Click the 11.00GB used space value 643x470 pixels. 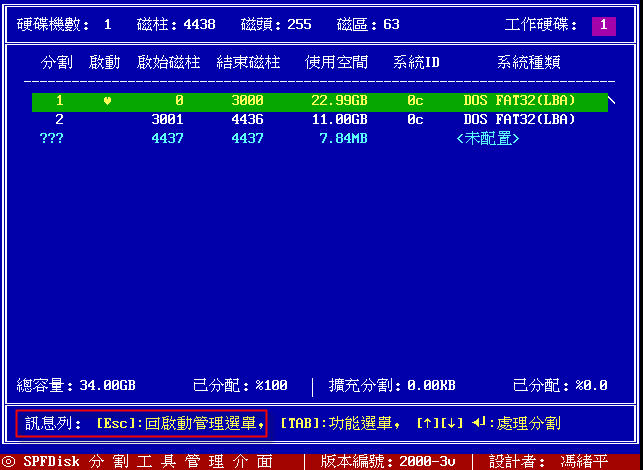coord(339,120)
